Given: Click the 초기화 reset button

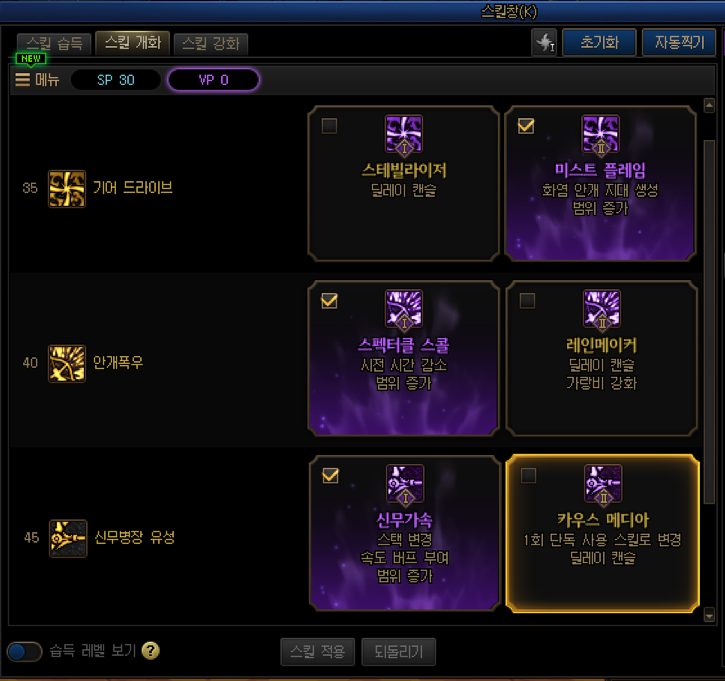Looking at the screenshot, I should click(599, 43).
